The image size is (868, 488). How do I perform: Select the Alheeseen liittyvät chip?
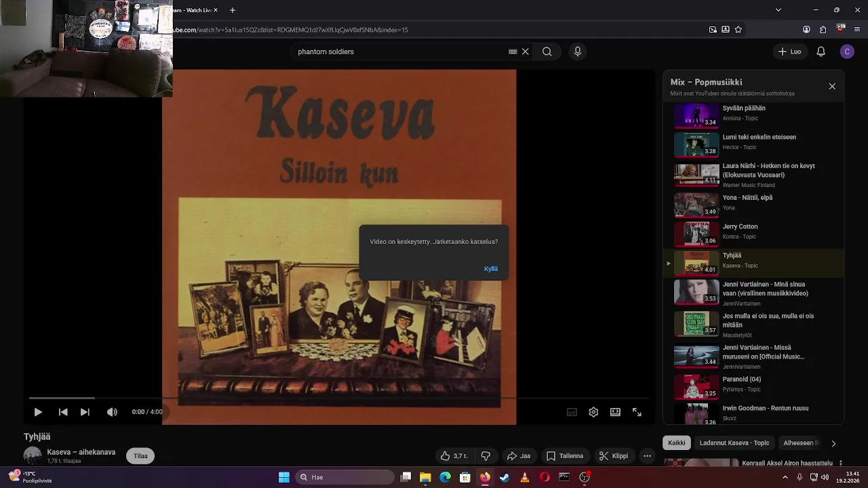point(800,443)
